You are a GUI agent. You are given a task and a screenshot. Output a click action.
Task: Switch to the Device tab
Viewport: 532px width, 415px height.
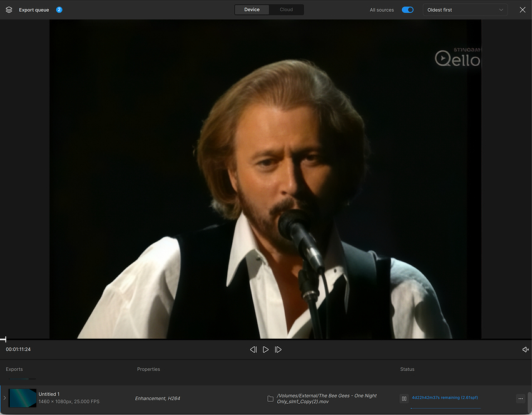pyautogui.click(x=252, y=10)
